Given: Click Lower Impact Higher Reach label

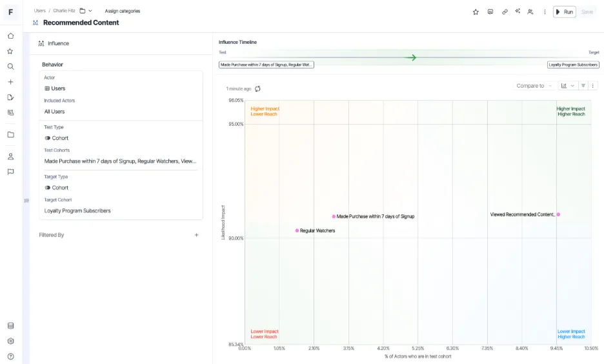Looking at the screenshot, I should click(x=571, y=334).
